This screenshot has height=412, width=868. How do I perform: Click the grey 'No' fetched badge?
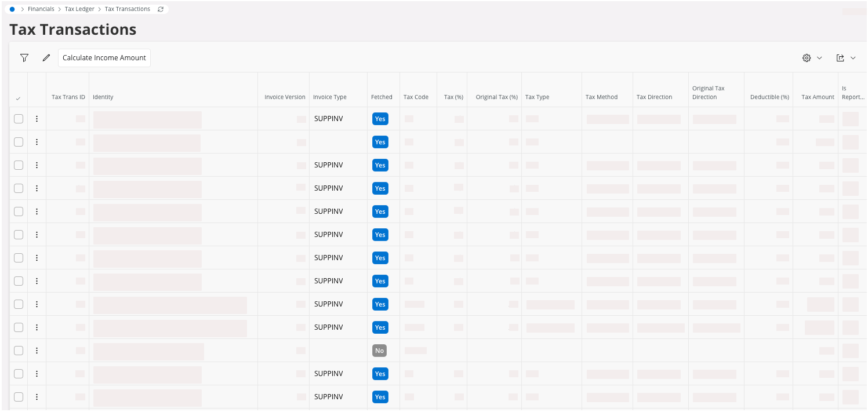[x=379, y=351]
